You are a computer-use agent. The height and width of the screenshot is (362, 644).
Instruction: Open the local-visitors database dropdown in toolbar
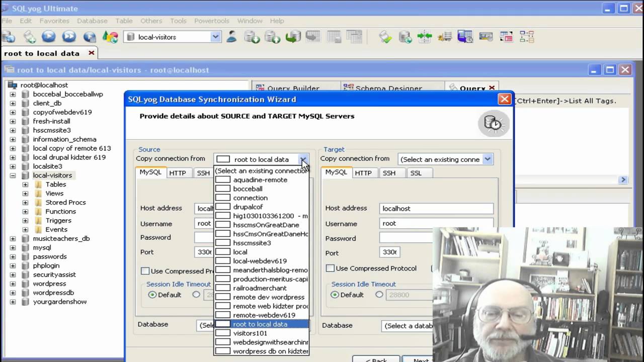coord(215,37)
